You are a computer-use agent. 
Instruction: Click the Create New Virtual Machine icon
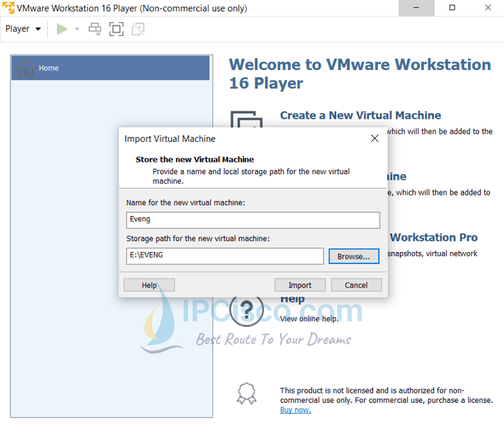tap(247, 119)
